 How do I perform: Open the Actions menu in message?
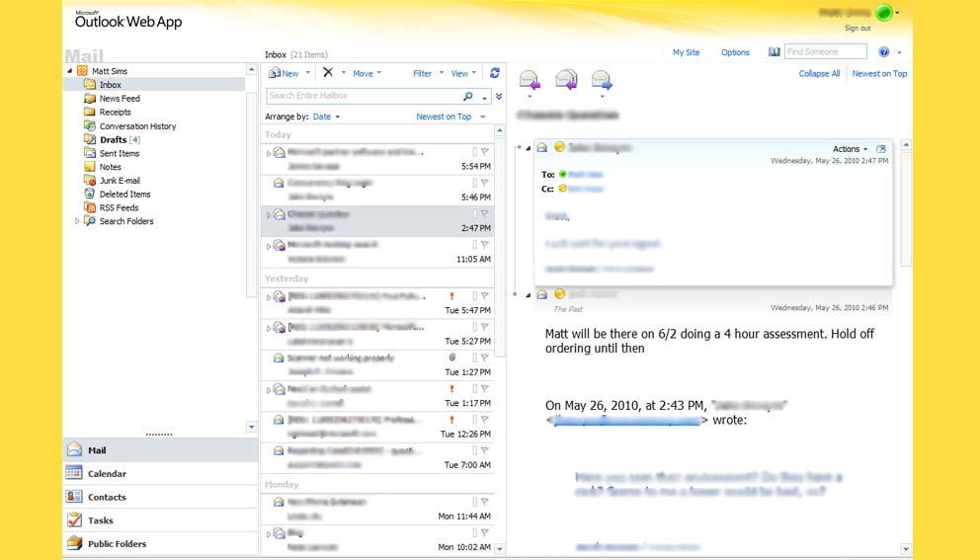pos(850,149)
